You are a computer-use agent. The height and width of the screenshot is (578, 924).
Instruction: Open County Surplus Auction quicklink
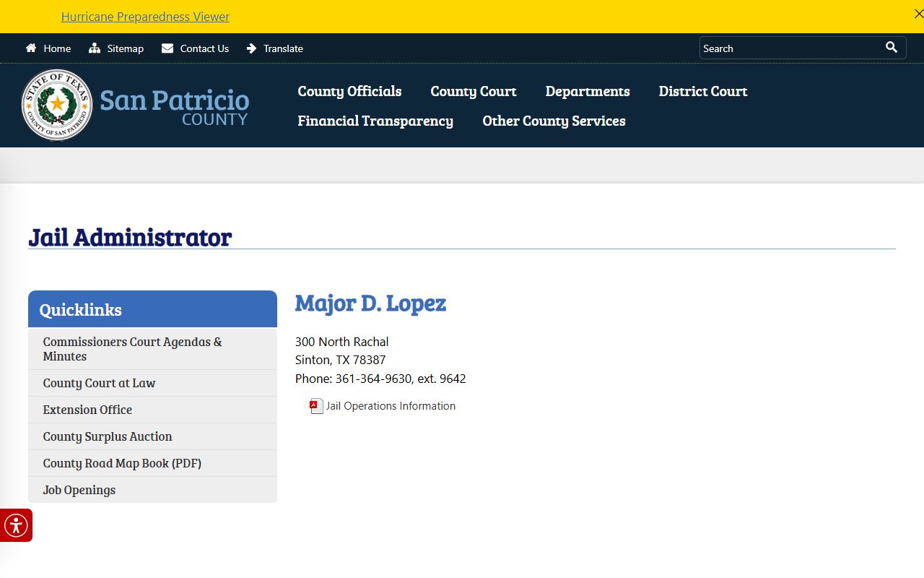[x=152, y=436]
